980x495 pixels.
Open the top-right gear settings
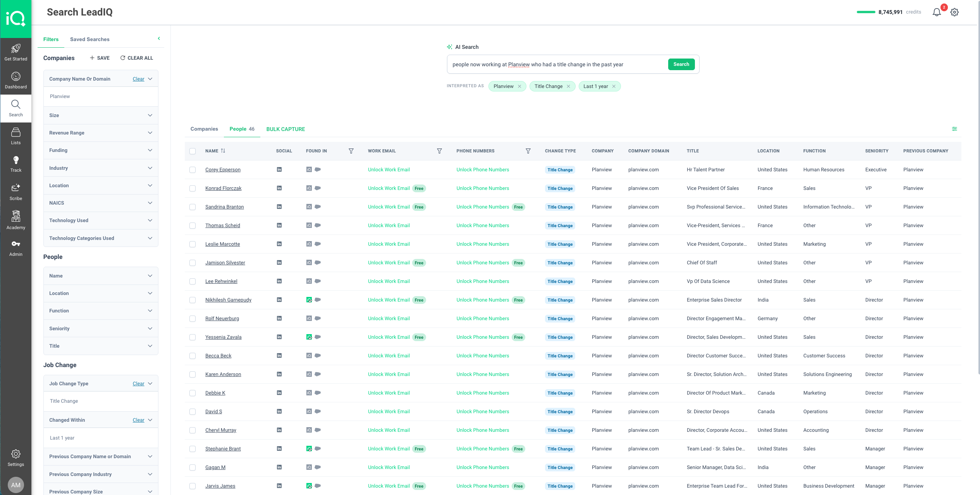954,12
